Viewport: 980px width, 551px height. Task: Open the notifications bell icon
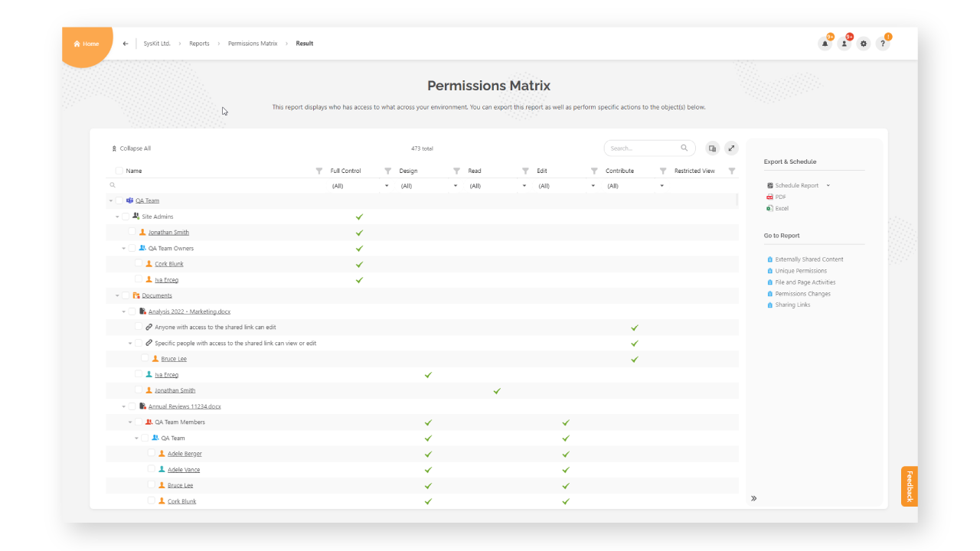click(x=825, y=44)
